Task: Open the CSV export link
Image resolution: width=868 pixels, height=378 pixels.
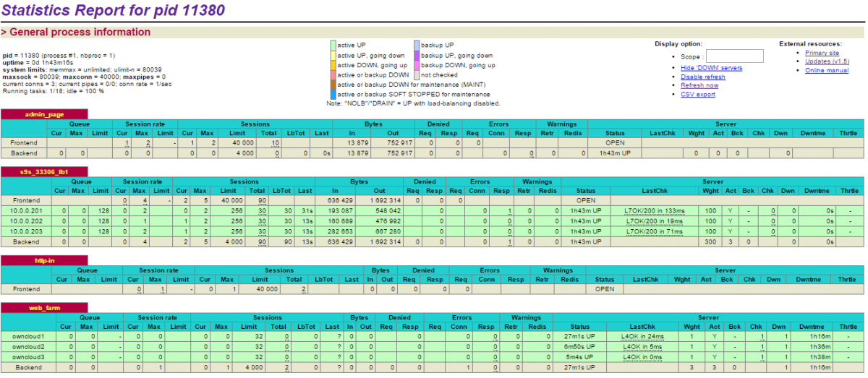Action: [x=697, y=95]
